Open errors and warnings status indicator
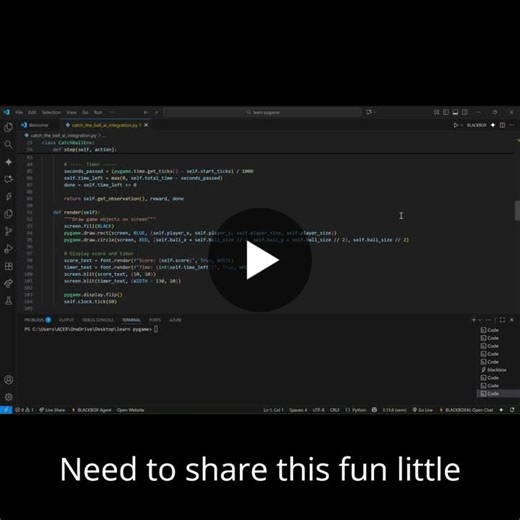Screen dimensions: 520x520 (x=24, y=410)
